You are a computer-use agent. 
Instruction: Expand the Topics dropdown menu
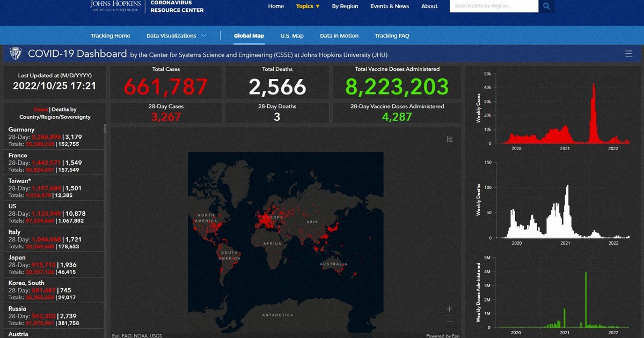[x=308, y=6]
